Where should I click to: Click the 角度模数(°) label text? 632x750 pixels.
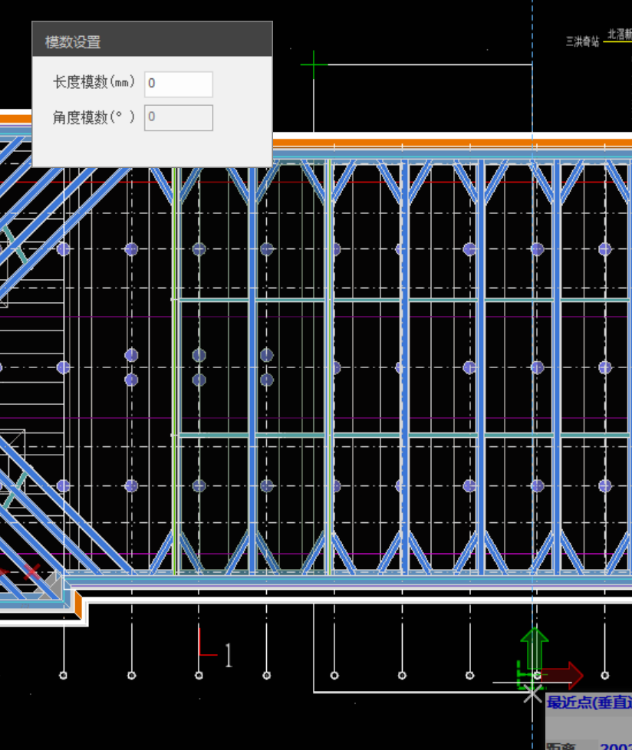pyautogui.click(x=94, y=117)
